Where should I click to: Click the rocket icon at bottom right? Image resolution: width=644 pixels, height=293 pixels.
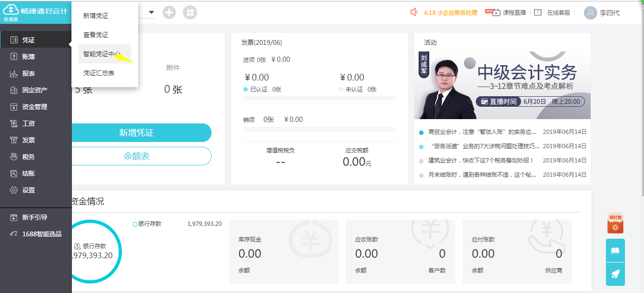click(615, 274)
